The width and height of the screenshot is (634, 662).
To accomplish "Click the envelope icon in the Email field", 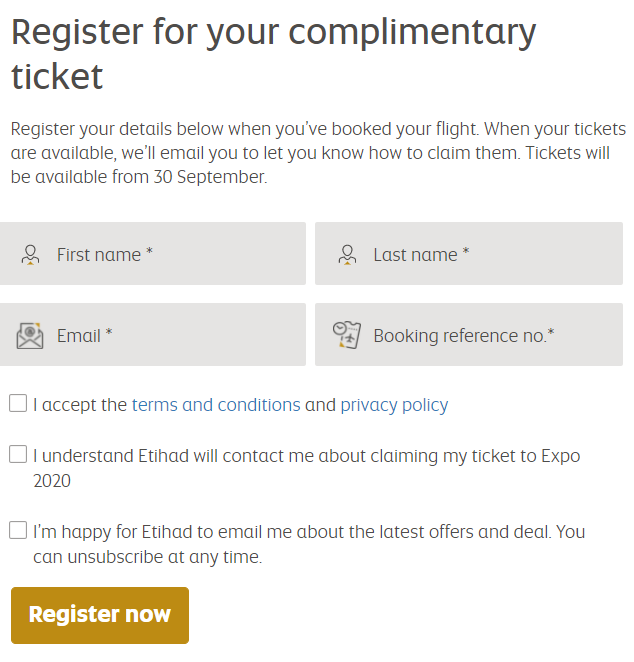I will [x=31, y=335].
